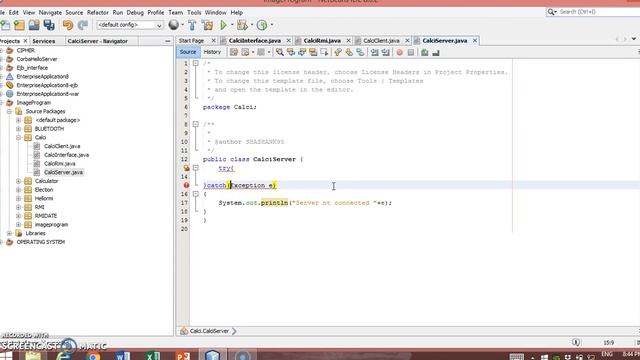Click the Save All toolbar icon
This screenshot has height=360, width=640.
point(49,25)
